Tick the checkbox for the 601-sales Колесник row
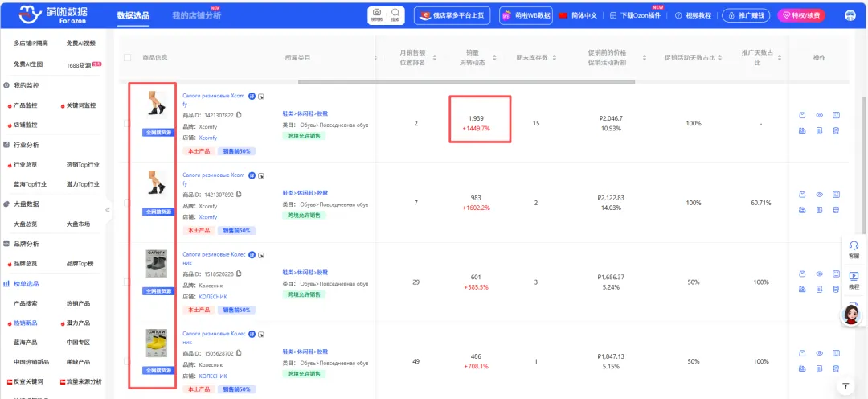This screenshot has width=868, height=399. point(128,282)
